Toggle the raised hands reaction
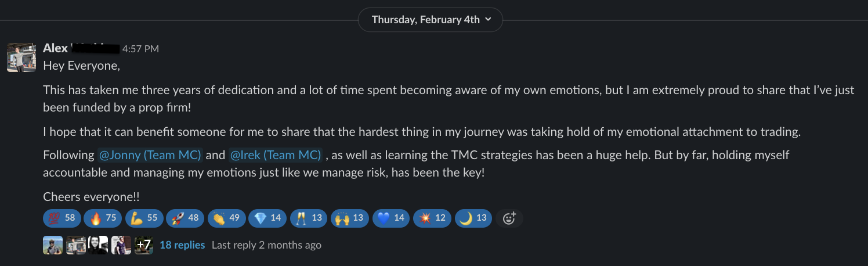This screenshot has height=266, width=868. point(349,218)
